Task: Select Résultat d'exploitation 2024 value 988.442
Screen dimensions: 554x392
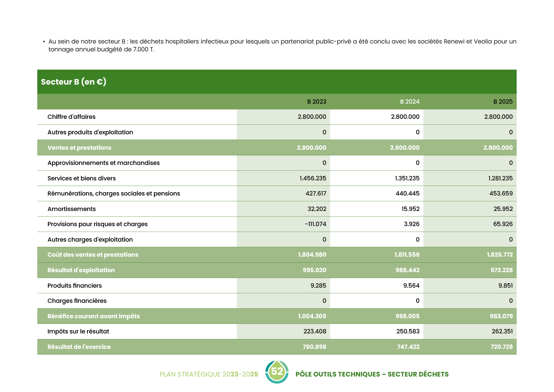Action: click(x=407, y=270)
